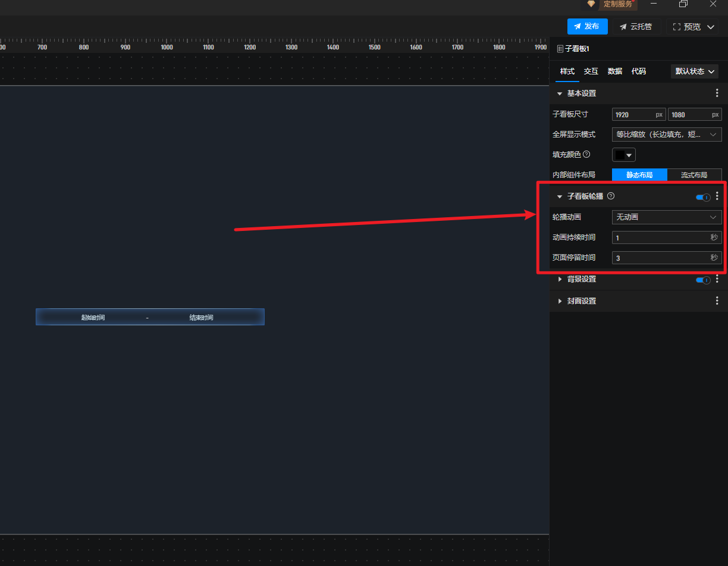Open the 基本设置 three-dot menu
728x566 pixels.
pos(717,93)
